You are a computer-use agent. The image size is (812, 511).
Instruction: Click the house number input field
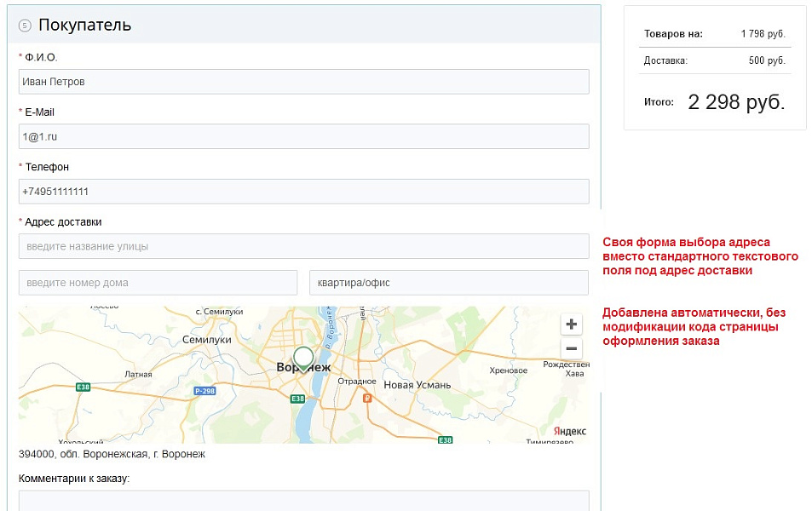tap(158, 283)
